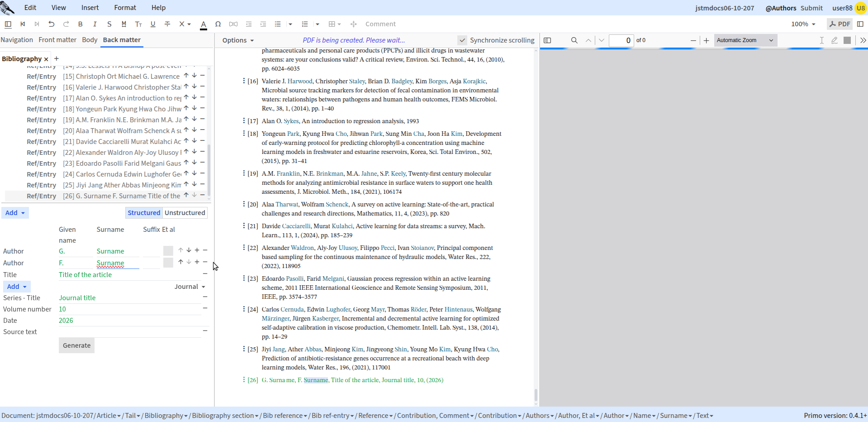Click the text color A icon

[x=204, y=24]
